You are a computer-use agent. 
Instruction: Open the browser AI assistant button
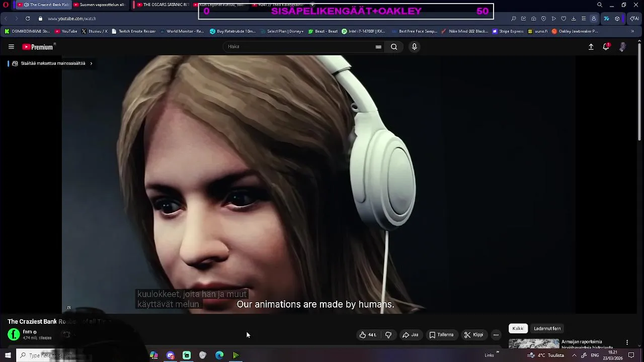click(634, 19)
